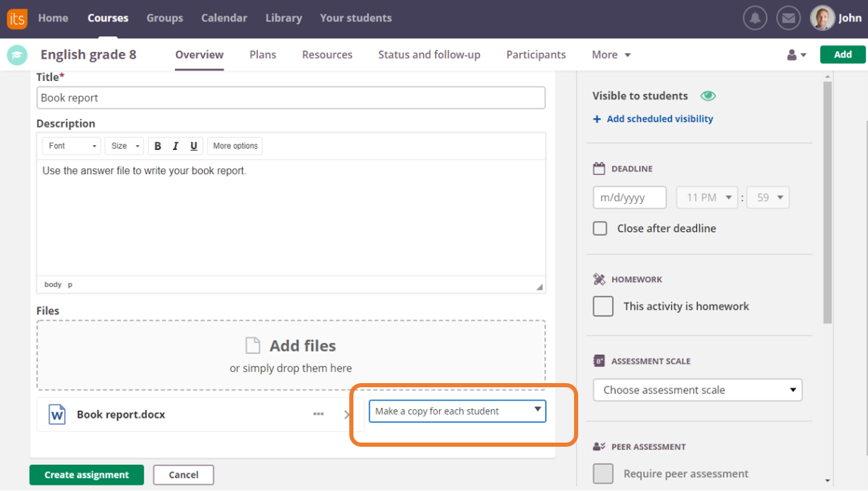This screenshot has width=868, height=491.
Task: Enable This activity is homework checkbox
Action: coord(603,306)
